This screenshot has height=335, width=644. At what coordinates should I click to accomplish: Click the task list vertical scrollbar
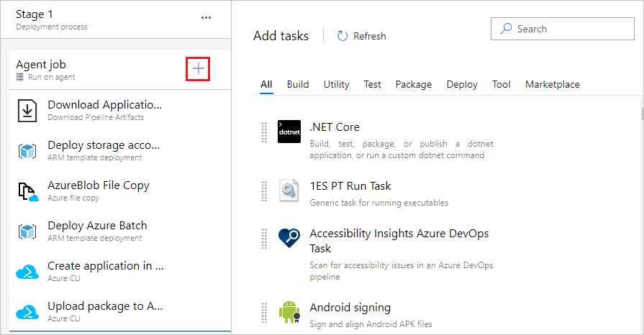642,114
